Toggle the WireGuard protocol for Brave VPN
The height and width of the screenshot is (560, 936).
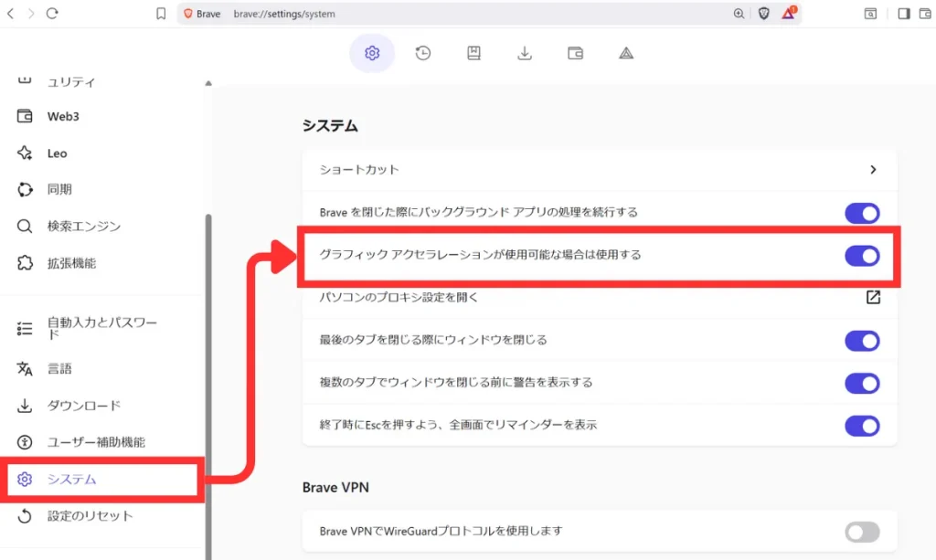point(860,530)
